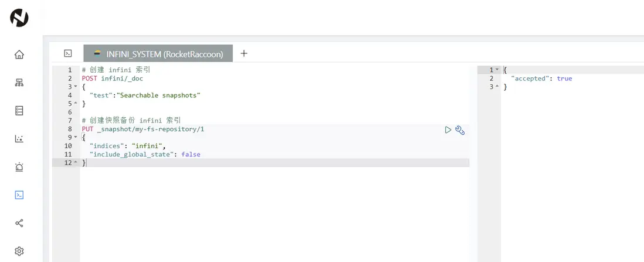Run the PUT snapshot request
Viewport: 644px width, 262px height.
[x=448, y=130]
